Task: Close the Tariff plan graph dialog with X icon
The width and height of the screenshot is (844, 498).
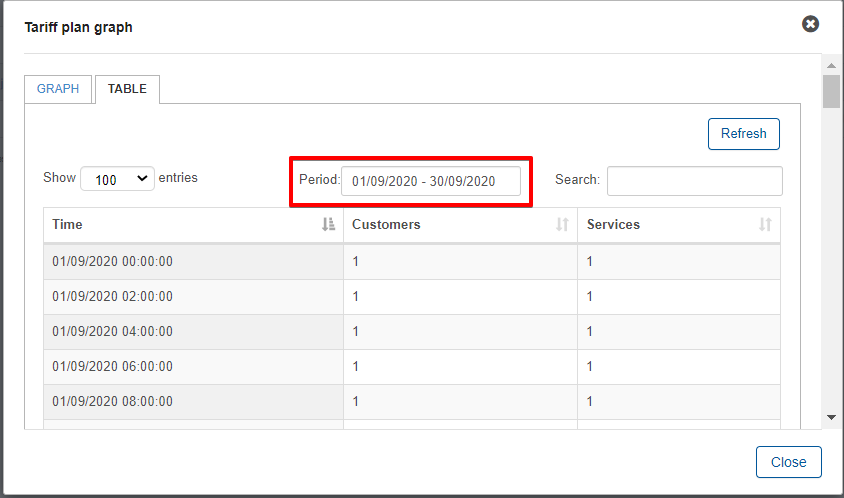Action: coord(810,24)
